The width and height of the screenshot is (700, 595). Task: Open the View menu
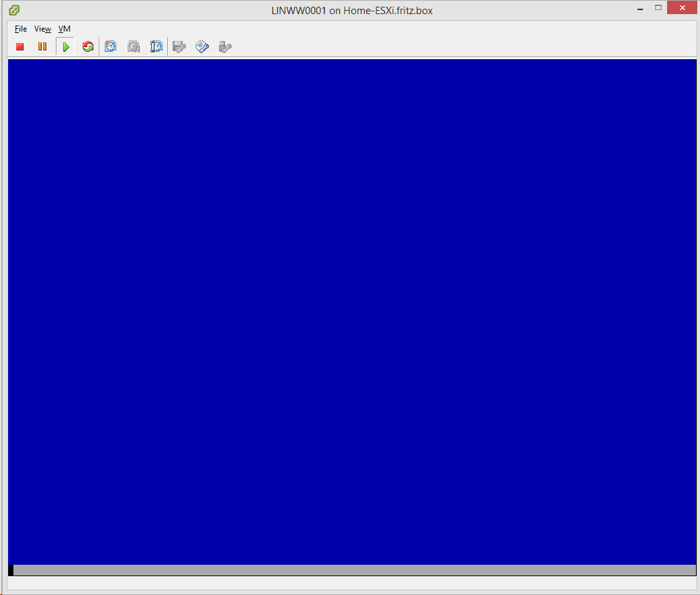[42, 29]
